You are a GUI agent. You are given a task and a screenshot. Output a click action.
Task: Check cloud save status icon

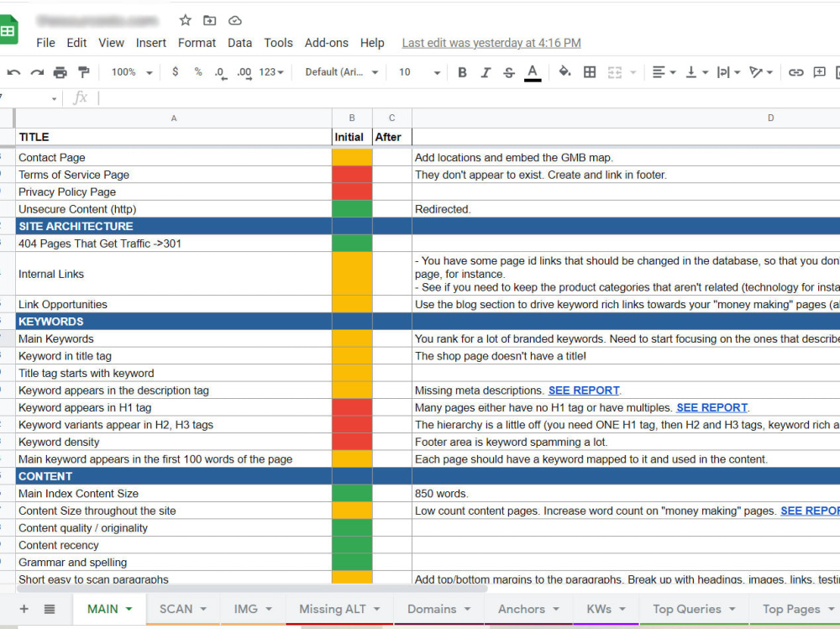(234, 21)
